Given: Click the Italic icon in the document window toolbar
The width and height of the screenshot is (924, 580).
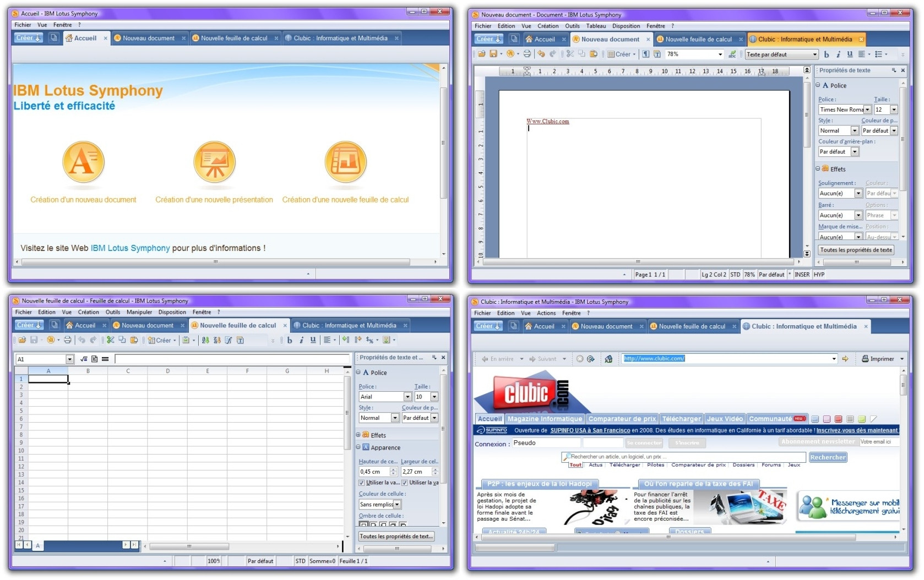Looking at the screenshot, I should [838, 54].
